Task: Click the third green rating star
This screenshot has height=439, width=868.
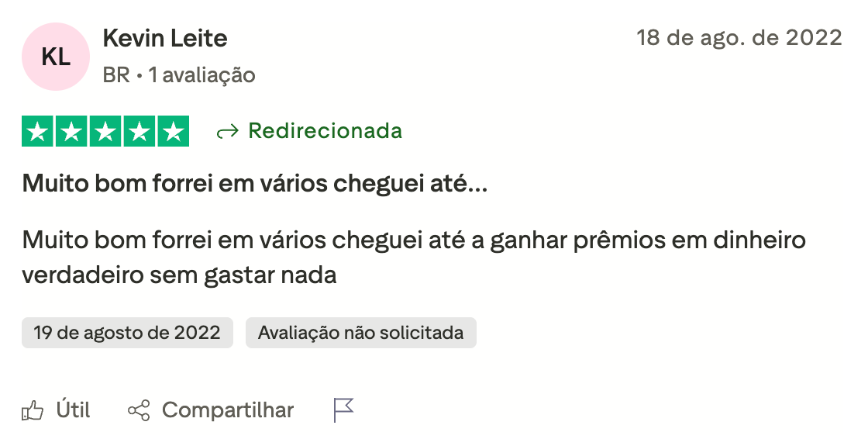Action: 105,131
